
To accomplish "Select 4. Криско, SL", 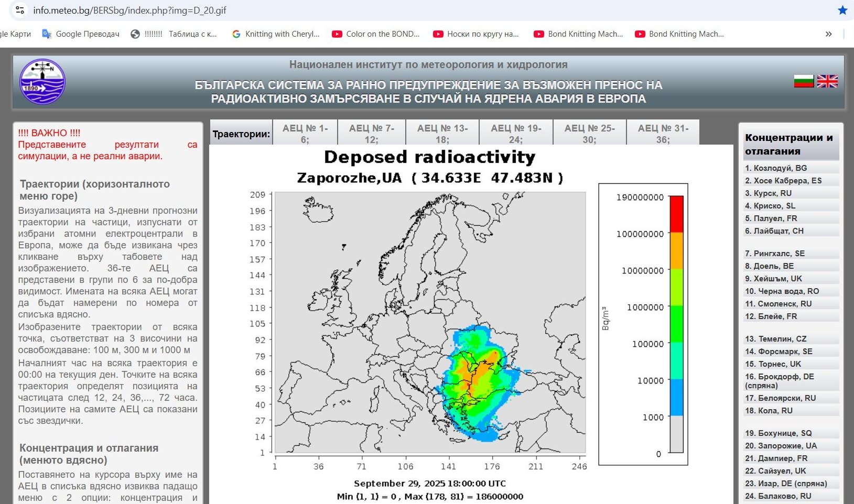I will 791,206.
